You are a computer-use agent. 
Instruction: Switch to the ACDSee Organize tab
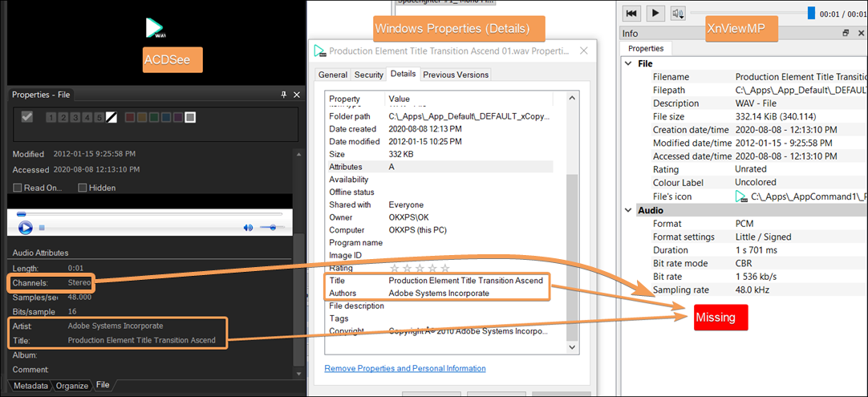[x=72, y=386]
